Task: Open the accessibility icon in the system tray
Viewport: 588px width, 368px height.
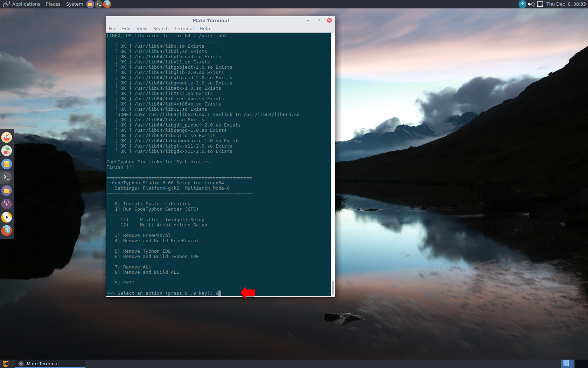Action: click(522, 4)
